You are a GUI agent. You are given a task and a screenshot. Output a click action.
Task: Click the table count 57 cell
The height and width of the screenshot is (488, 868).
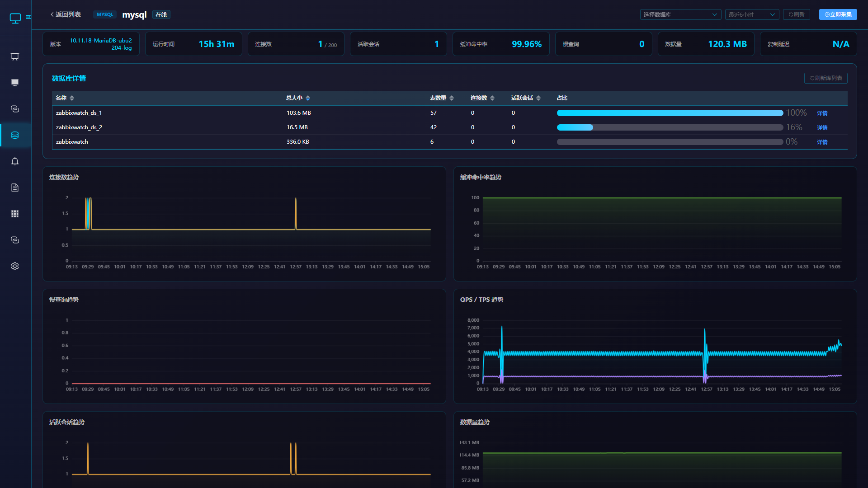[x=434, y=113]
